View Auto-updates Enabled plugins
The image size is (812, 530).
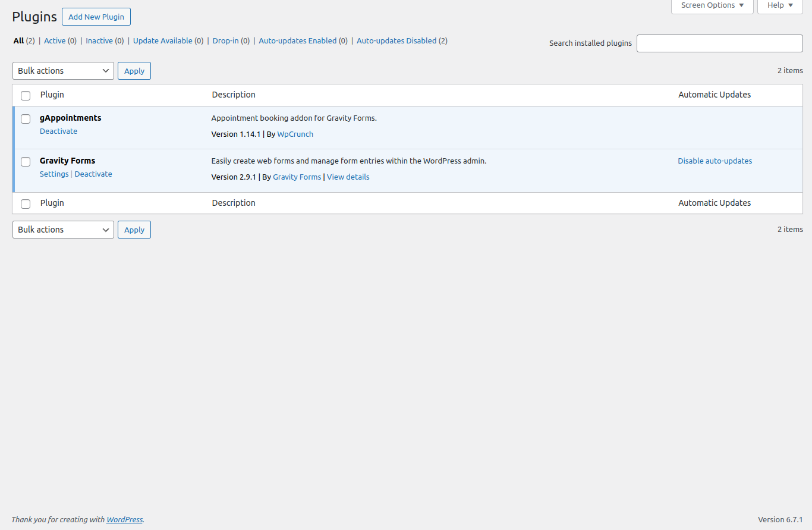coord(298,41)
